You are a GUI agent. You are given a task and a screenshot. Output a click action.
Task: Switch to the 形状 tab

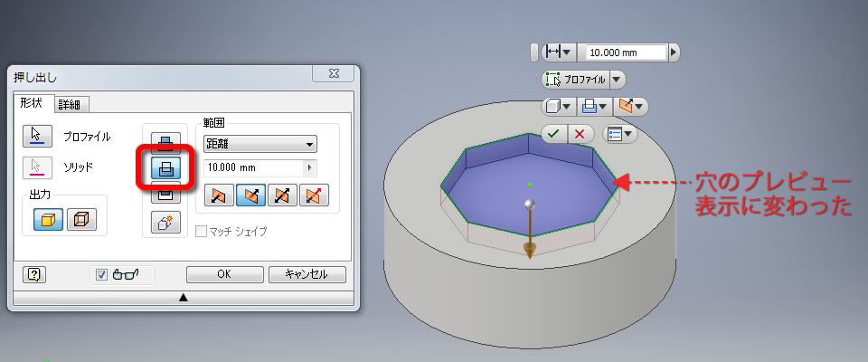click(33, 104)
